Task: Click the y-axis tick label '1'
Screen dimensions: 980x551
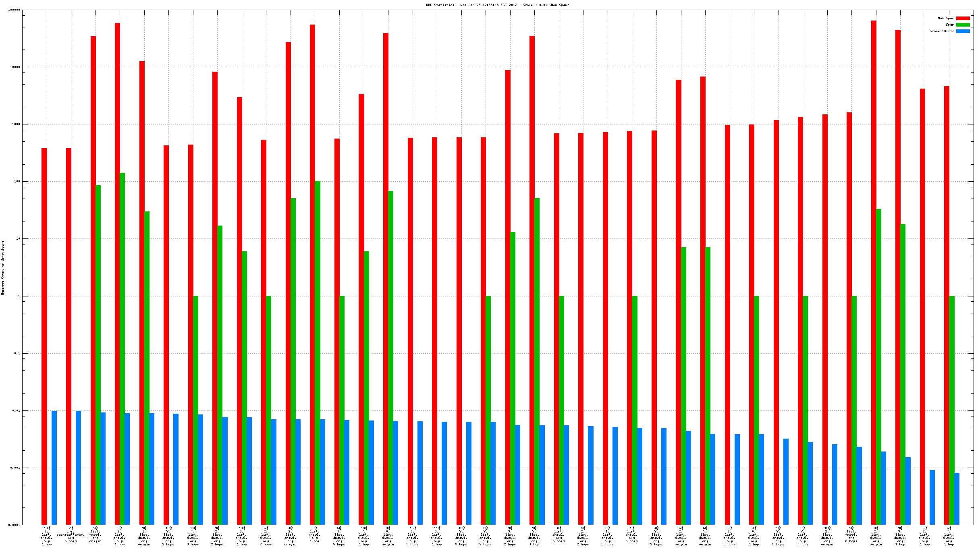Action: (x=19, y=296)
